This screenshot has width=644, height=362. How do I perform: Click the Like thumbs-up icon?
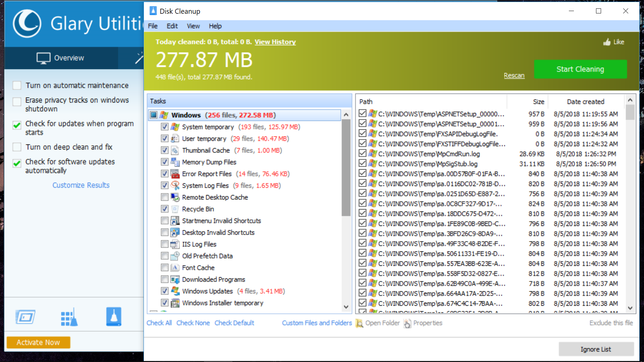coord(607,42)
